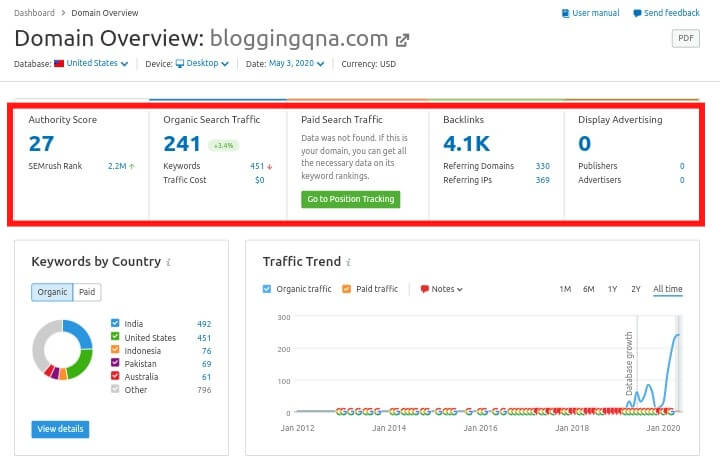Click the Referring Domains count 330
This screenshot has height=463, width=720.
[542, 166]
